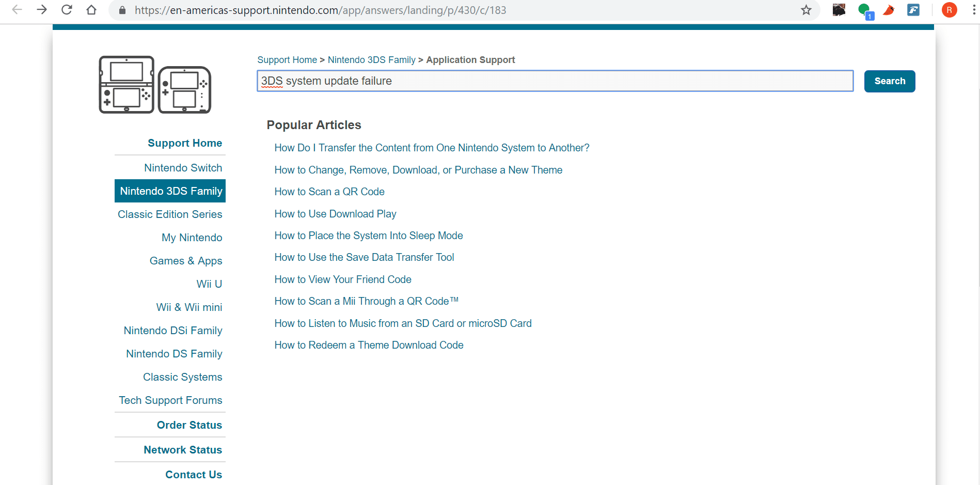Select Games & Apps in sidebar
The width and height of the screenshot is (980, 485).
click(186, 261)
